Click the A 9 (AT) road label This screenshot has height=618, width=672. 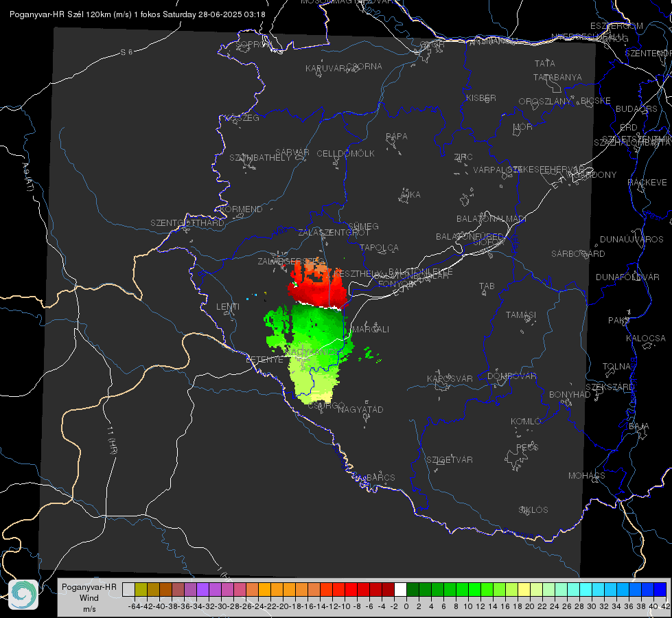point(28,176)
